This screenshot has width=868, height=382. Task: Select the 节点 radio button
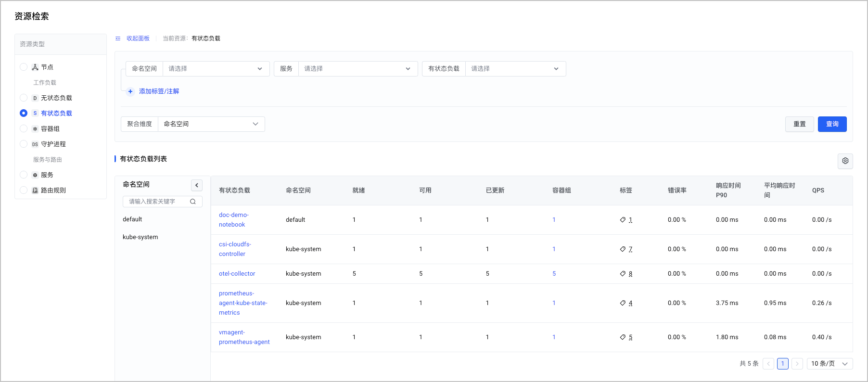[x=24, y=67]
